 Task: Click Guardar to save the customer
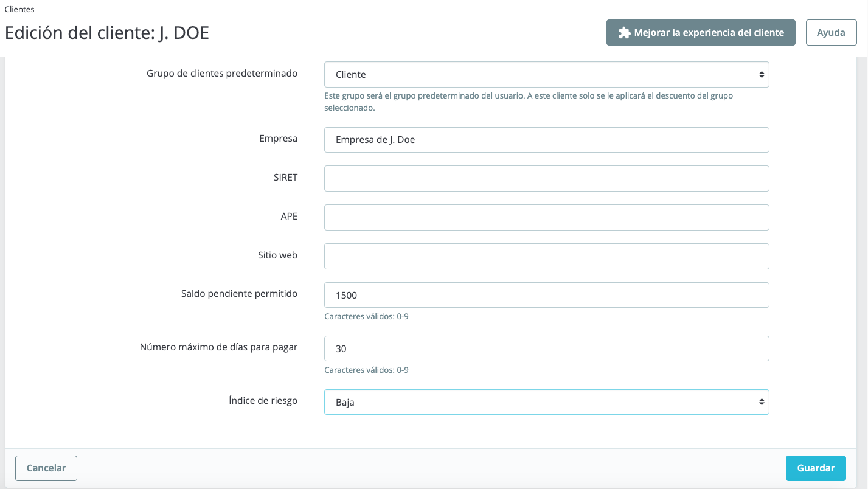(x=816, y=468)
